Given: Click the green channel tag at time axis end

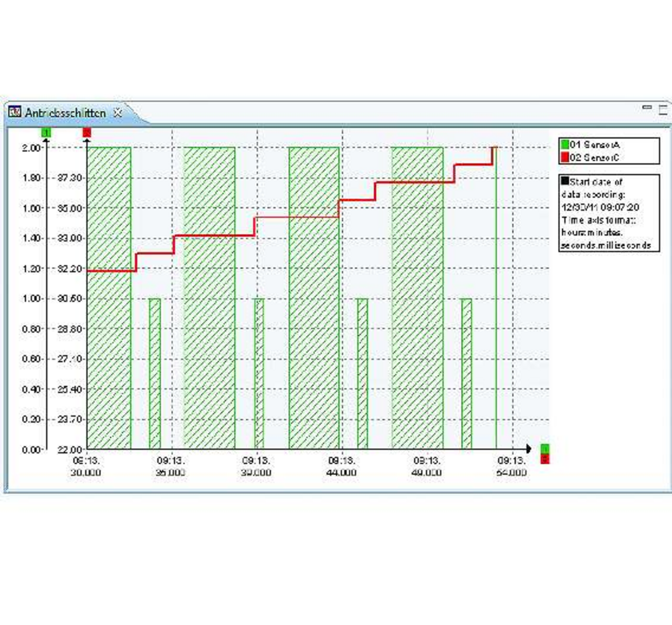Looking at the screenshot, I should click(544, 449).
